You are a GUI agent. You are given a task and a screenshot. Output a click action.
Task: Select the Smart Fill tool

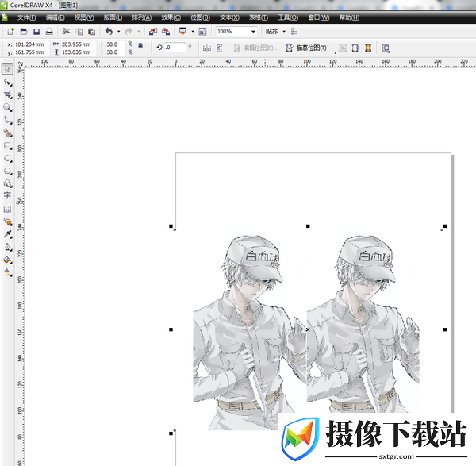click(x=7, y=133)
